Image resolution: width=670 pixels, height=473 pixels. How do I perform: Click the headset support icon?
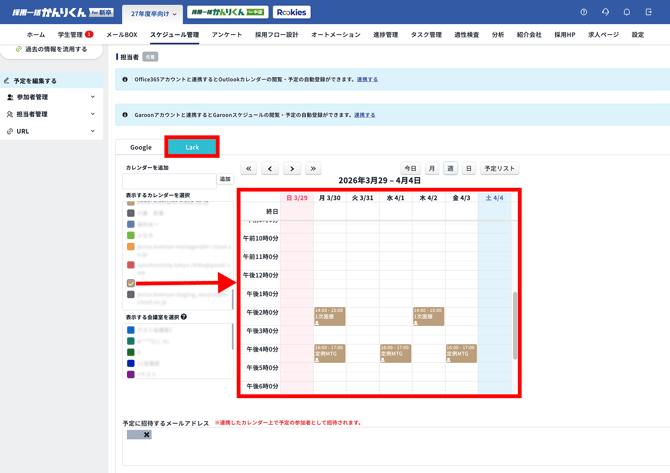pos(605,12)
